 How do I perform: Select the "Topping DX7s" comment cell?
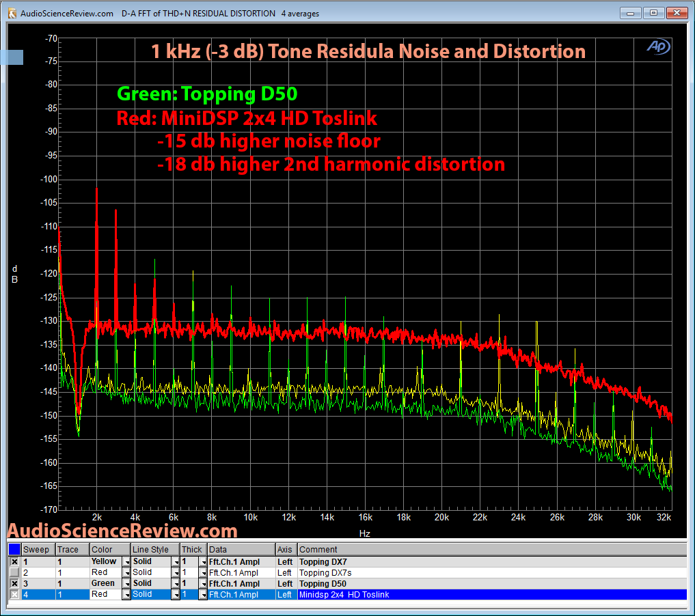[x=492, y=572]
